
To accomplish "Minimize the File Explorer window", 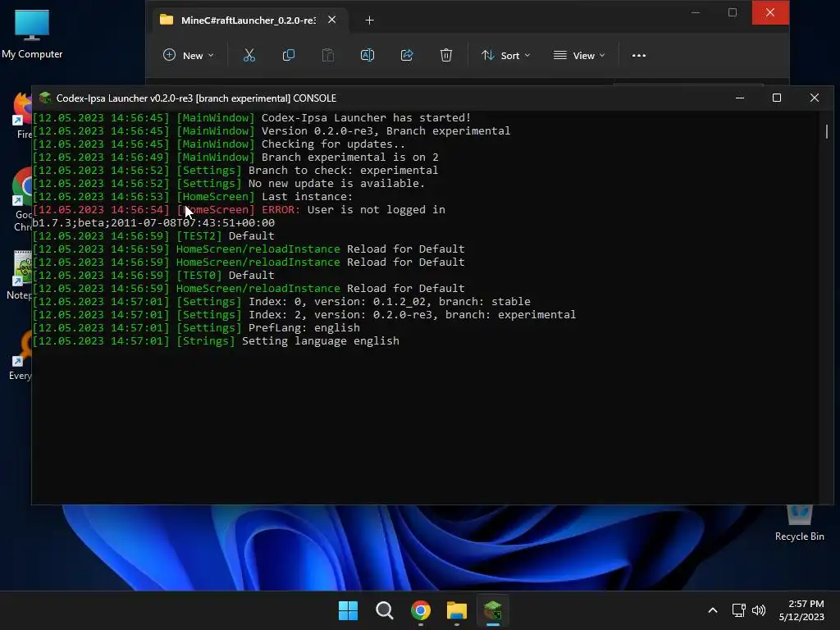I will [x=696, y=12].
